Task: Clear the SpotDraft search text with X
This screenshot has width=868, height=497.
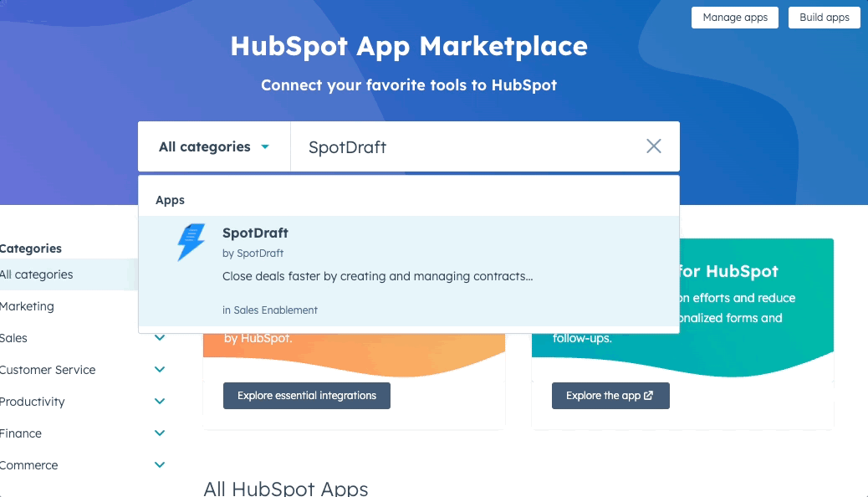Action: [x=653, y=146]
